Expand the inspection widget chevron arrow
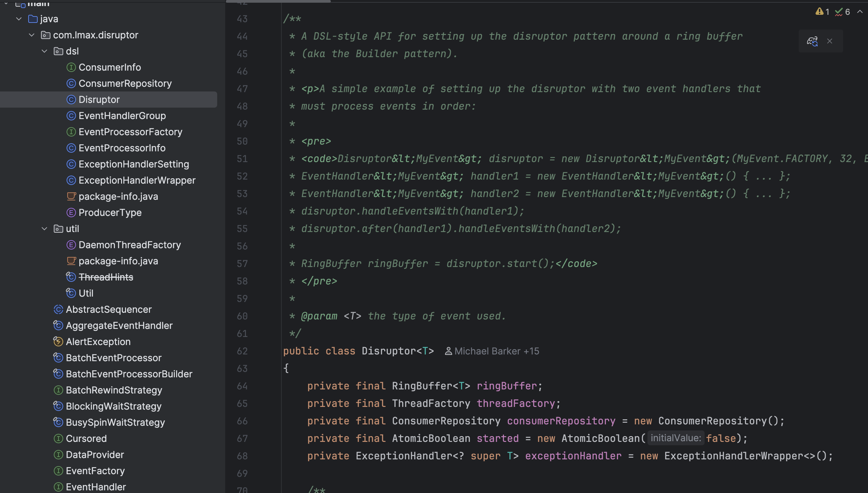The height and width of the screenshot is (493, 868). 860,12
